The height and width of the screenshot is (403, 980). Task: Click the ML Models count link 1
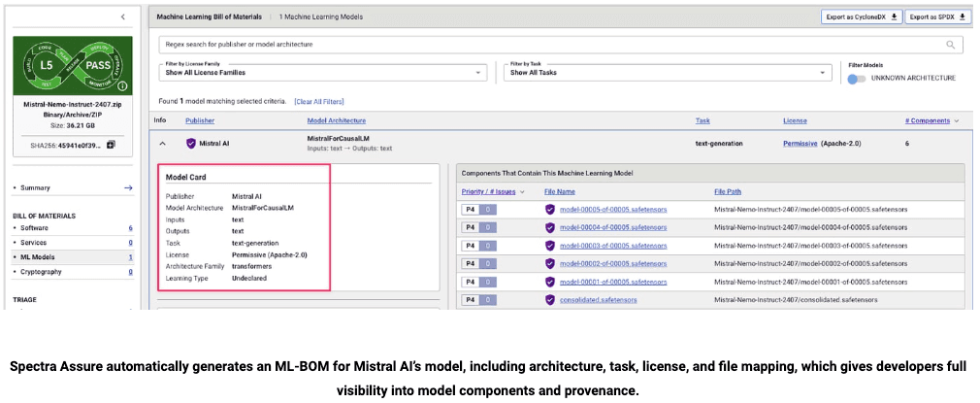130,257
